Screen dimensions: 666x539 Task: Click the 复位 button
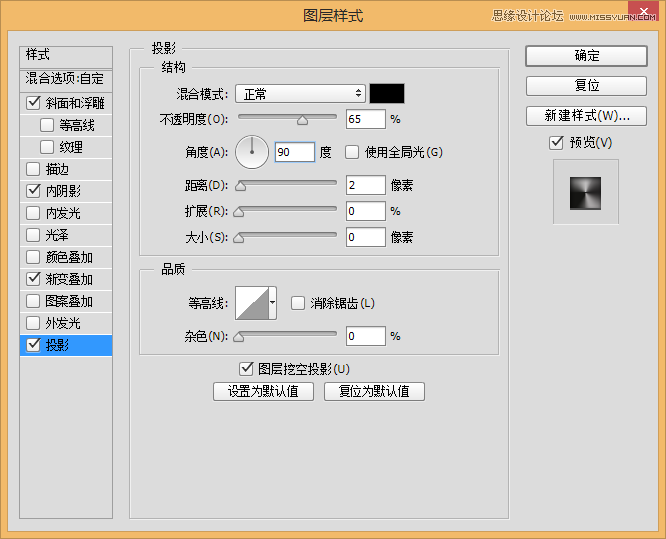pyautogui.click(x=586, y=86)
